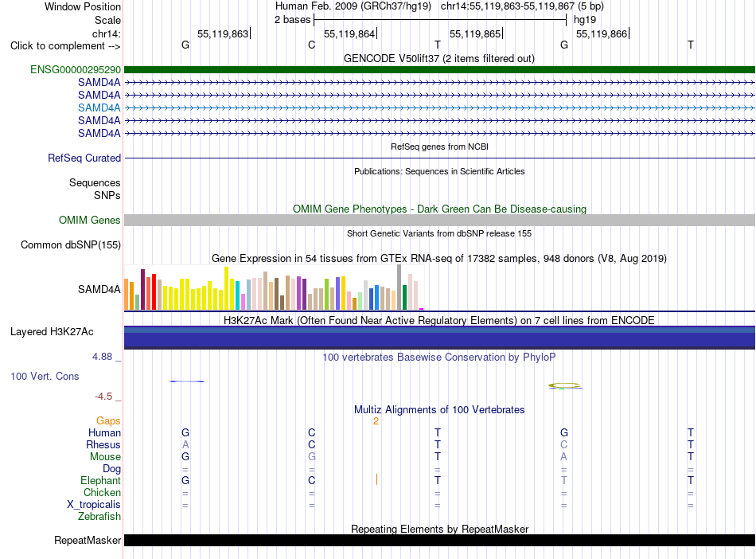Click the tall yellow GTEx expression bar
Viewport: 756px width, 559px height.
coord(226,288)
